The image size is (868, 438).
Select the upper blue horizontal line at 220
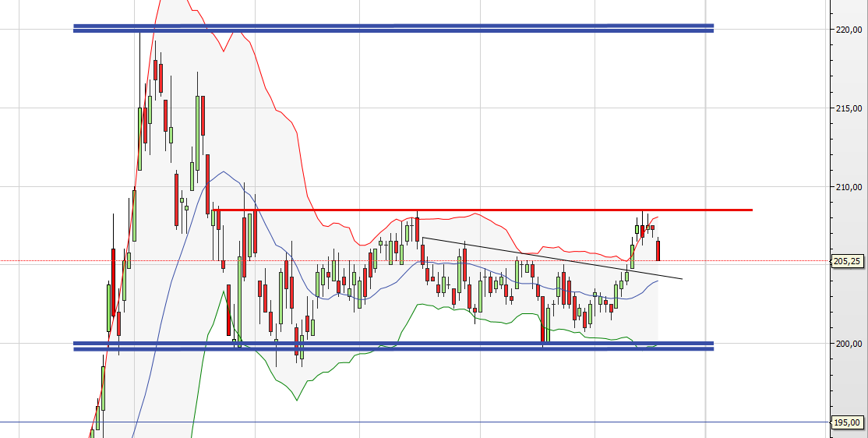(x=390, y=28)
